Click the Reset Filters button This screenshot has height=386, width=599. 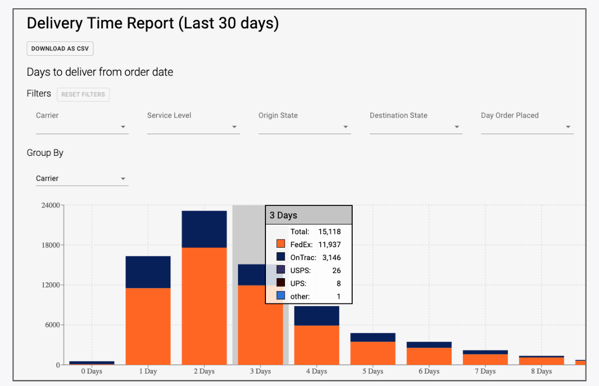pyautogui.click(x=83, y=94)
